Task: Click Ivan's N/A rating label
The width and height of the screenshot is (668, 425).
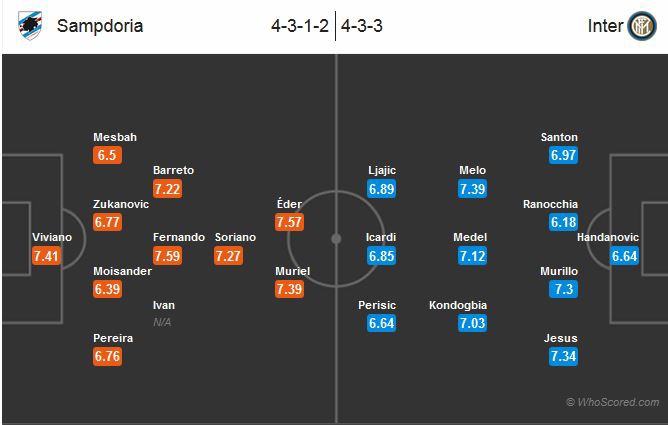Action: coord(163,322)
